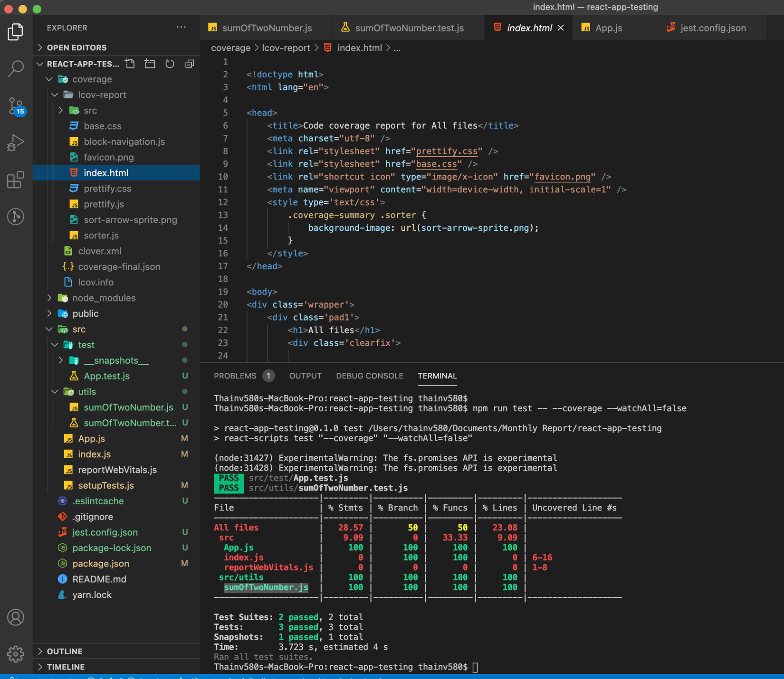
Task: Open the DEBUG CONSOLE panel tab
Action: pyautogui.click(x=369, y=376)
